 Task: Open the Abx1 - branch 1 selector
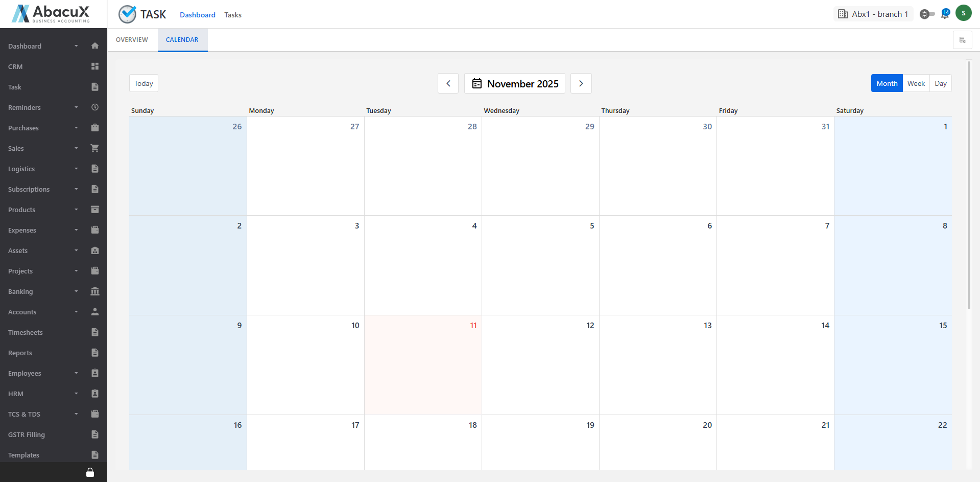pos(873,14)
